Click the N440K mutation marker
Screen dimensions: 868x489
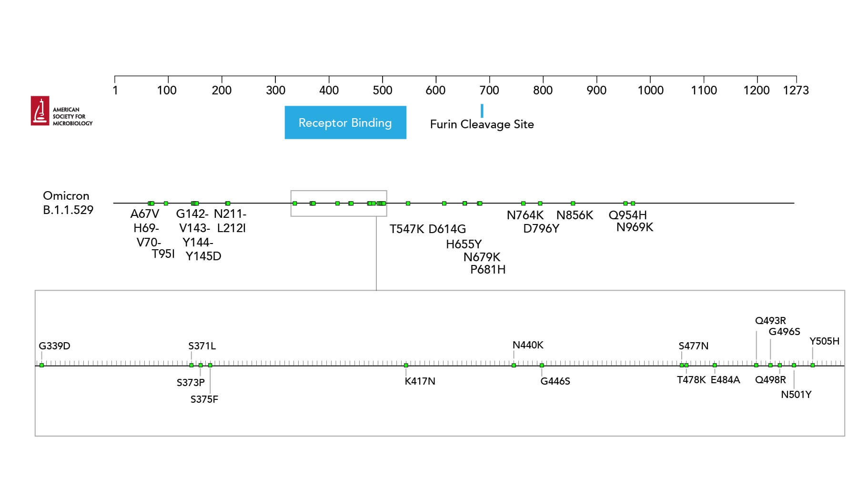[514, 366]
